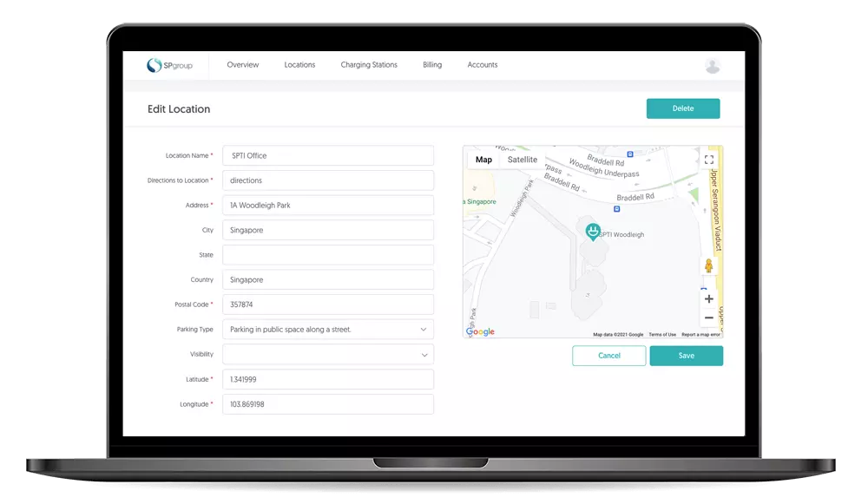Click the Edit Location heading
The image size is (868, 504).
[179, 109]
